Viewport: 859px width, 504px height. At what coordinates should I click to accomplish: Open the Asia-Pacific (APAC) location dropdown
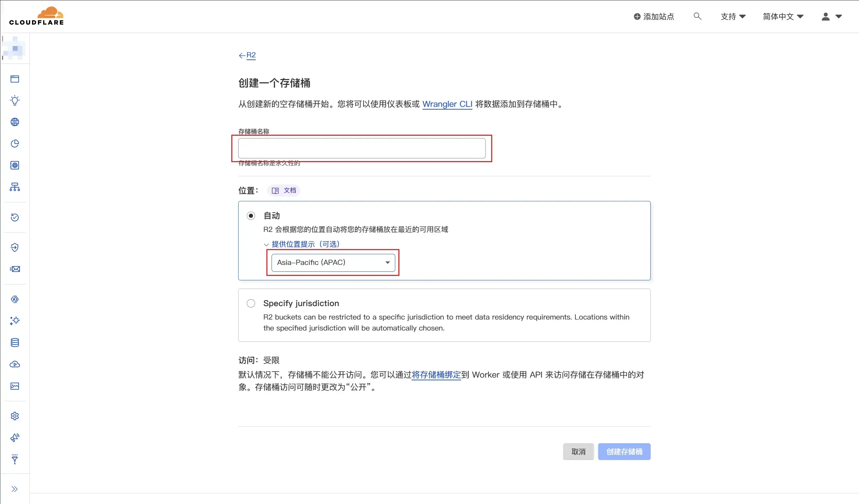click(333, 262)
